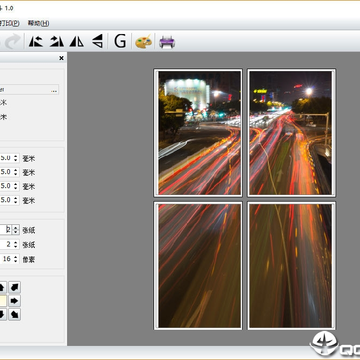The height and width of the screenshot is (360, 360).
Task: Click the up arrow alignment button
Action: (x=2, y=287)
